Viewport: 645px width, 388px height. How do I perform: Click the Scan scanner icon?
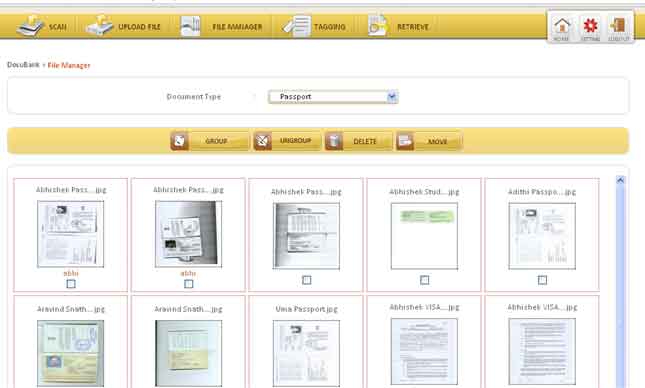(x=30, y=26)
